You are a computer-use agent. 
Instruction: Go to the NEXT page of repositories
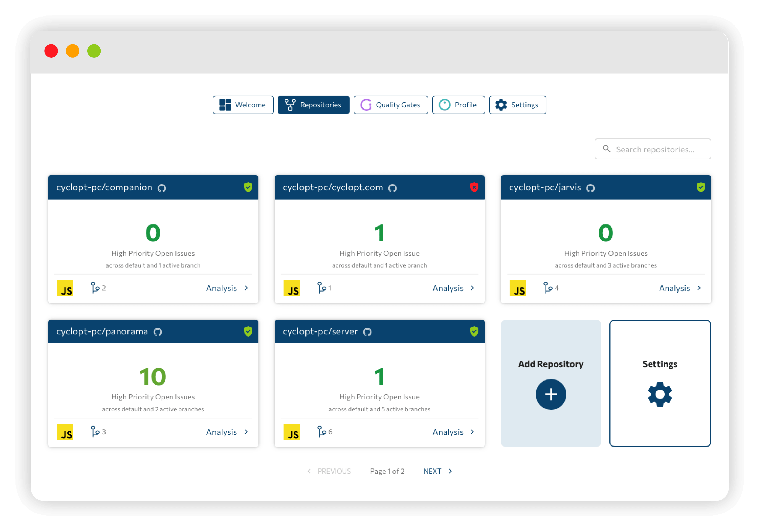click(x=438, y=471)
